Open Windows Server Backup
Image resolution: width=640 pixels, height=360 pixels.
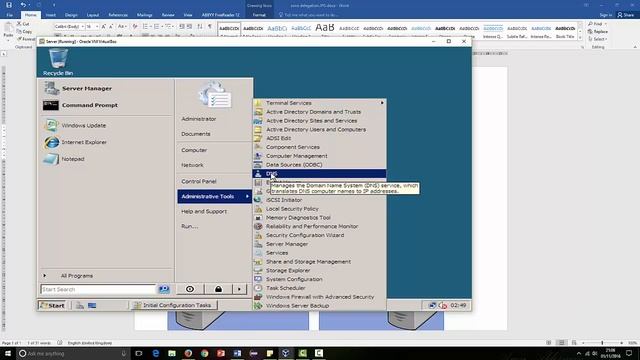click(x=319, y=306)
